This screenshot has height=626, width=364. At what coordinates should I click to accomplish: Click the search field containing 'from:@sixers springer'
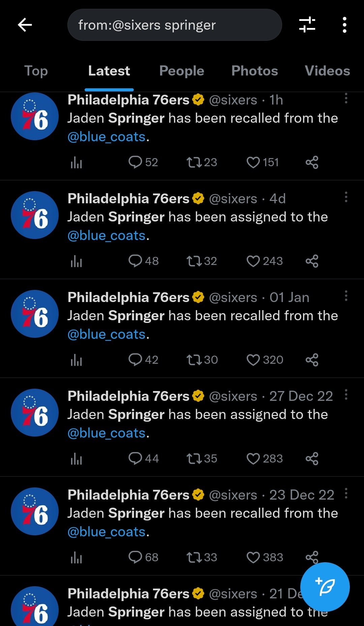174,25
